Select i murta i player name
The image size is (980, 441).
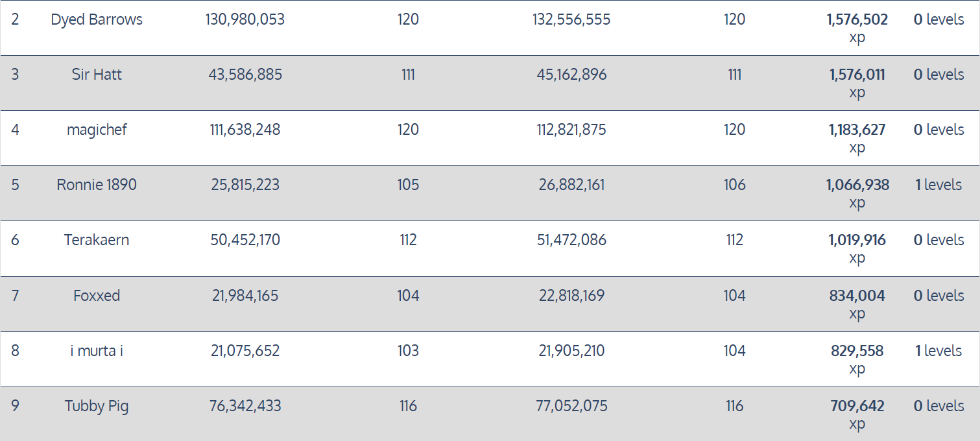97,351
